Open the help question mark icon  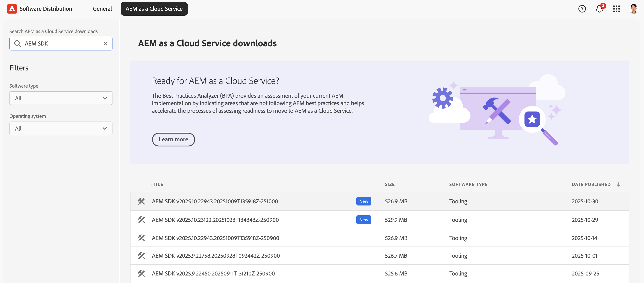pyautogui.click(x=582, y=9)
